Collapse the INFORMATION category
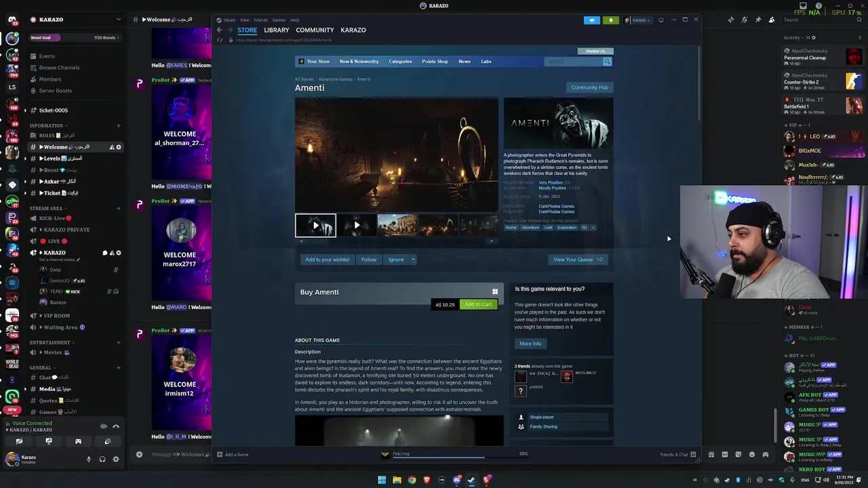 coord(48,125)
